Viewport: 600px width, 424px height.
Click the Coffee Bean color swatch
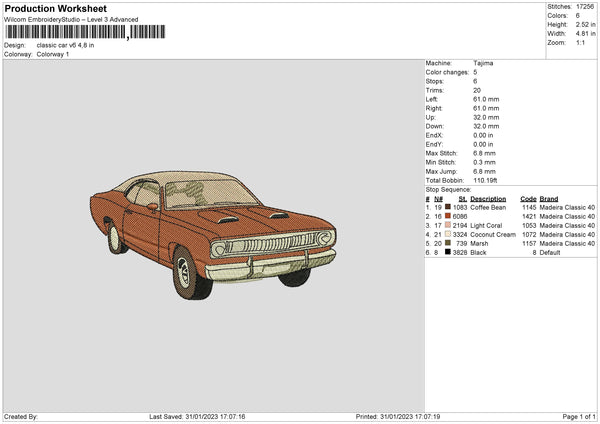[x=449, y=207]
